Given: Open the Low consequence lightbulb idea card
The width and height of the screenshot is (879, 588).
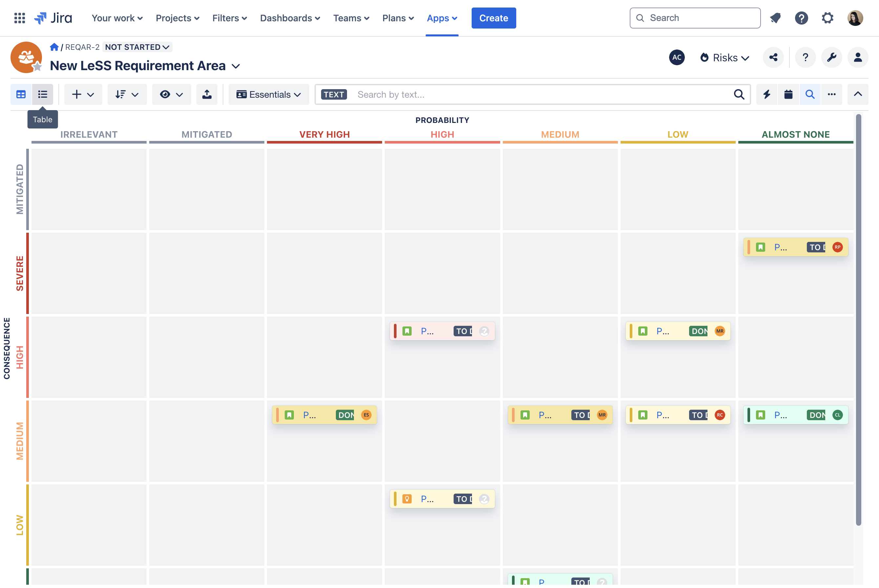Looking at the screenshot, I should (x=442, y=499).
